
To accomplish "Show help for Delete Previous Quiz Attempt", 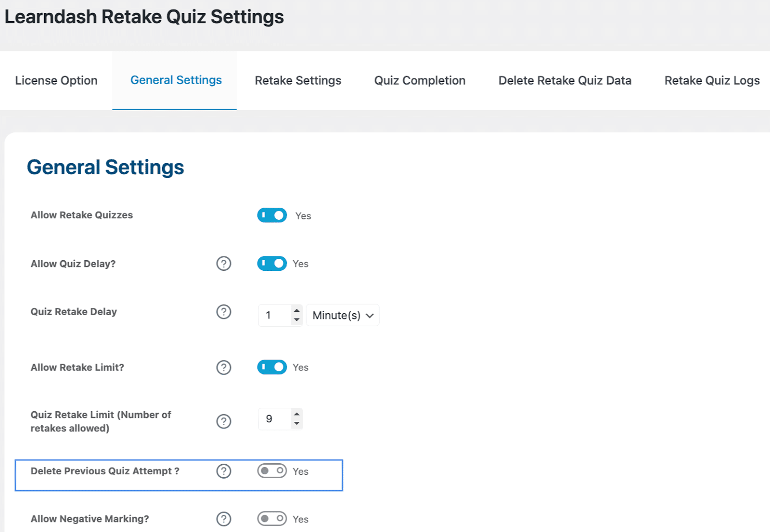I will pos(224,471).
